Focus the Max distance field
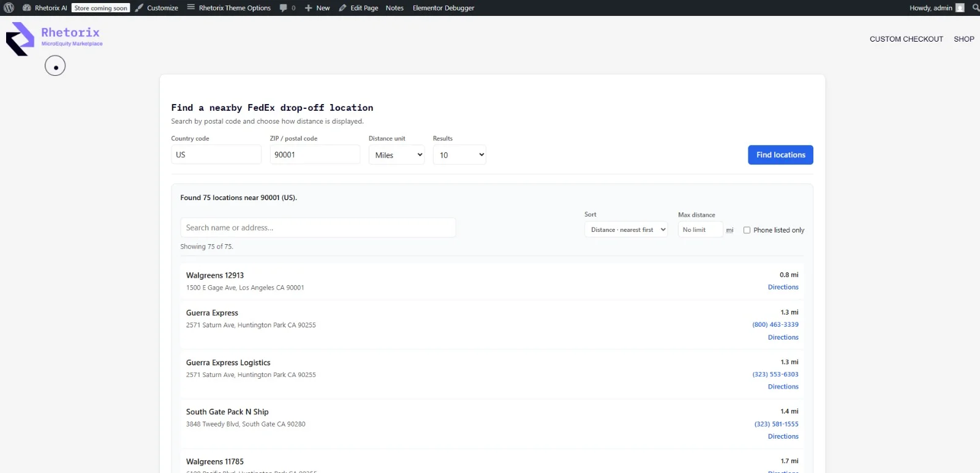Viewport: 980px width, 473px height. coord(700,229)
